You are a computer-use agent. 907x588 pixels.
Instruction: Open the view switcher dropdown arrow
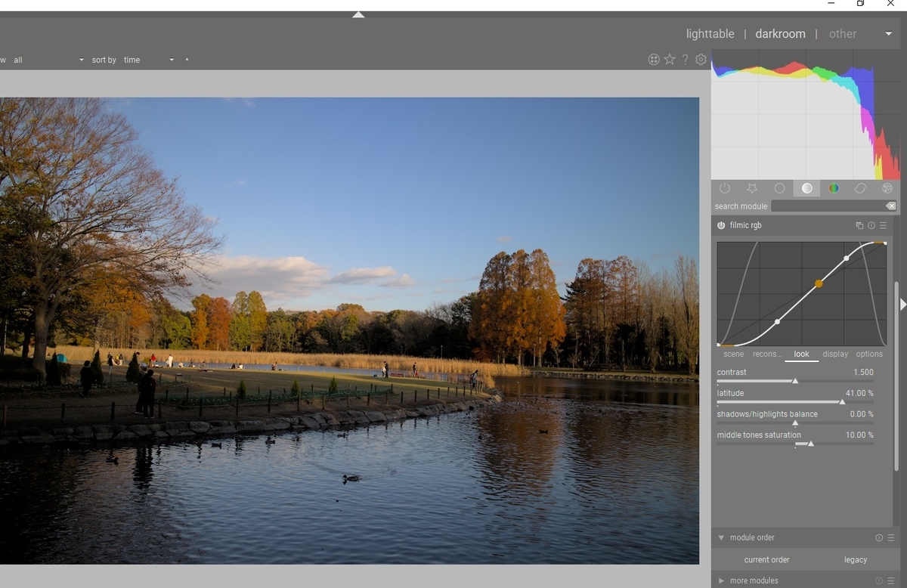click(888, 34)
